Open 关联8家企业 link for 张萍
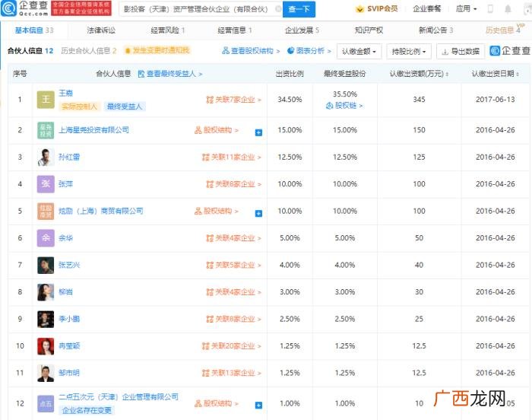 (x=234, y=184)
